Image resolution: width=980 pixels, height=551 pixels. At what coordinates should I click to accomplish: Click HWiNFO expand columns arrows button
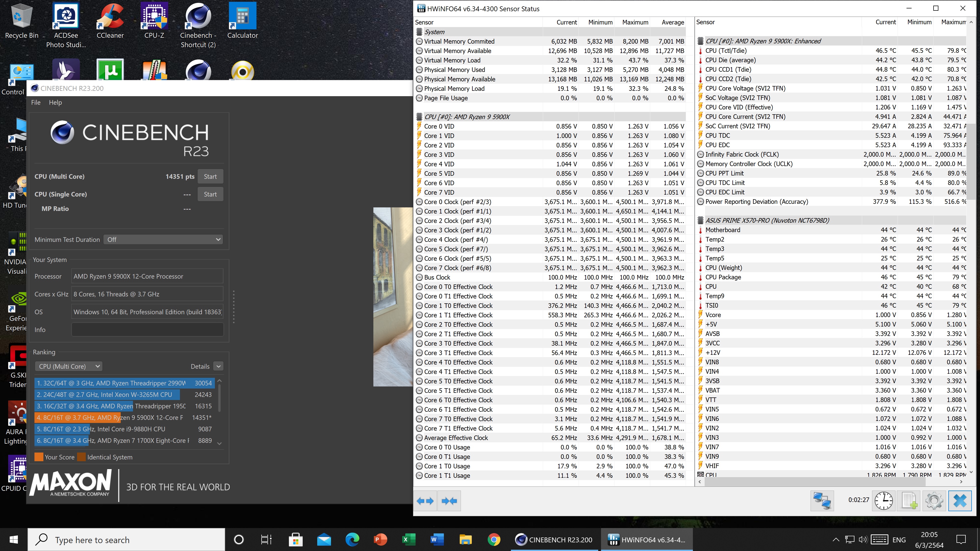click(425, 501)
